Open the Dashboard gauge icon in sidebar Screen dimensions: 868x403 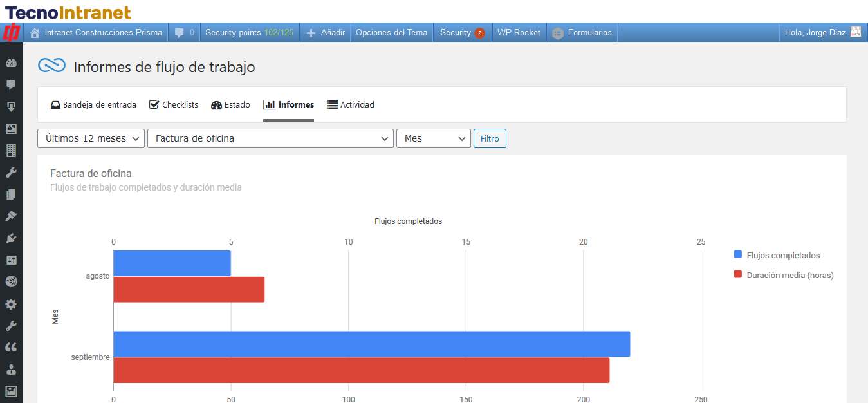point(11,63)
